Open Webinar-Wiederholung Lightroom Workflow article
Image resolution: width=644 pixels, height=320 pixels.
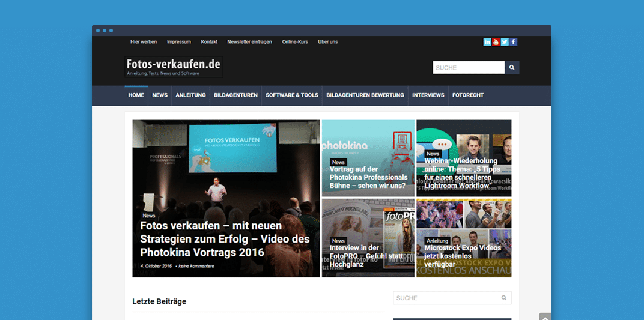click(462, 173)
